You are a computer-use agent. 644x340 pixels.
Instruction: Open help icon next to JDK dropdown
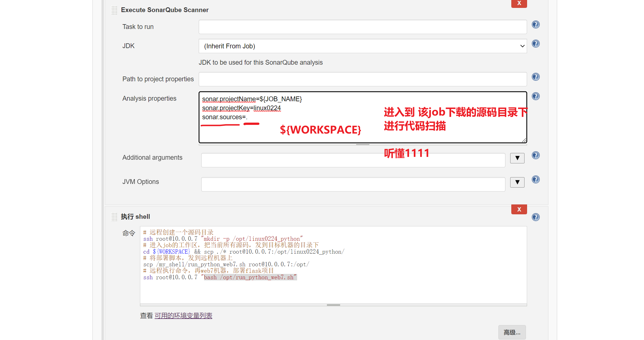[535, 44]
